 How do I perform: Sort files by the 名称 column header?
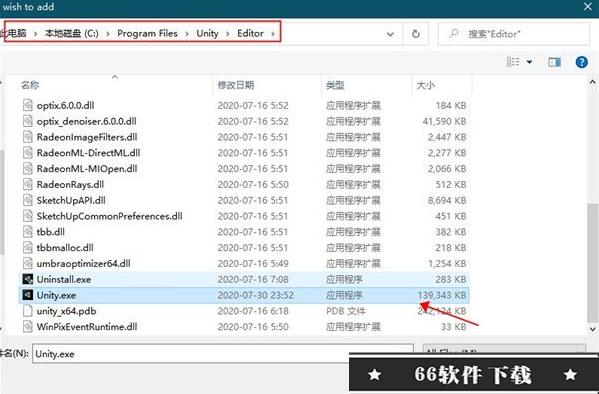click(x=30, y=85)
